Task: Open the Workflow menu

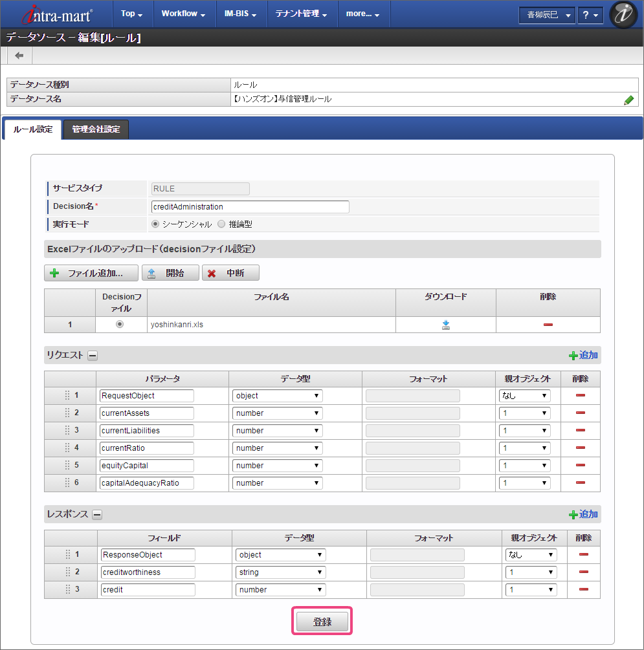Action: pyautogui.click(x=183, y=14)
